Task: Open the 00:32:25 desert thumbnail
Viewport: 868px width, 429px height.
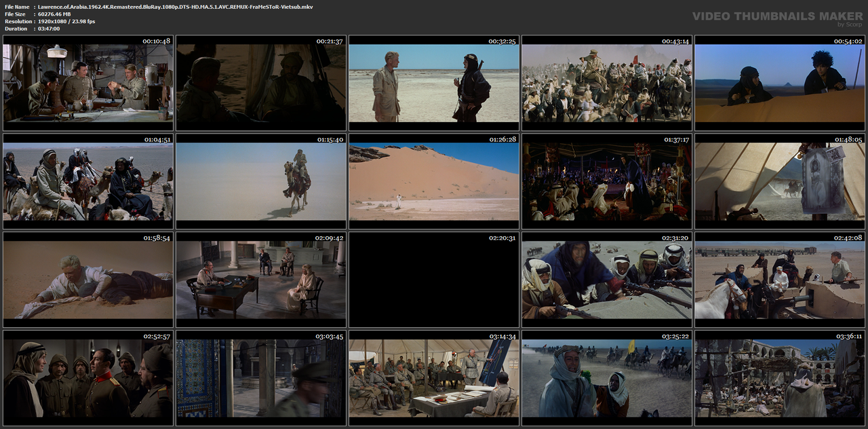Action: pyautogui.click(x=434, y=83)
